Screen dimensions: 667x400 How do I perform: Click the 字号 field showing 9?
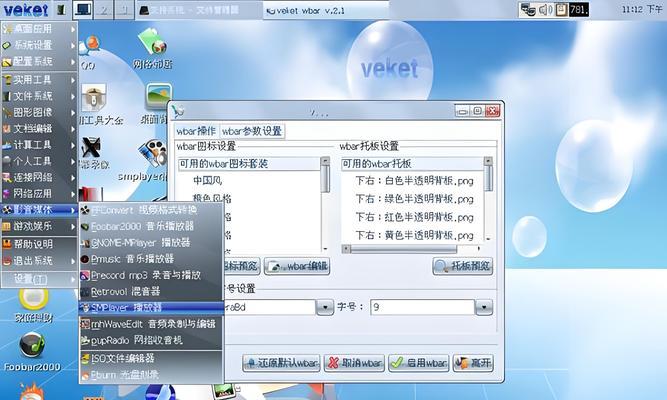422,307
